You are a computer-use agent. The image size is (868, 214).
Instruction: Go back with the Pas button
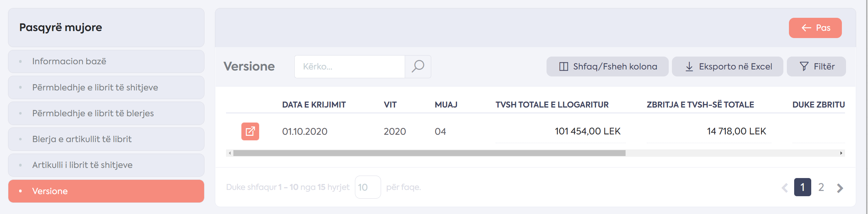pyautogui.click(x=815, y=28)
